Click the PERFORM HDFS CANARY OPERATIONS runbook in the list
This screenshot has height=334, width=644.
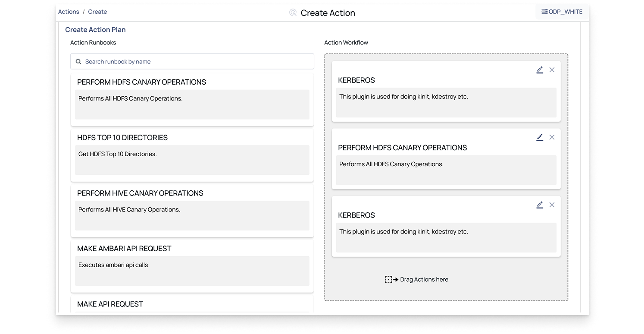click(x=192, y=98)
